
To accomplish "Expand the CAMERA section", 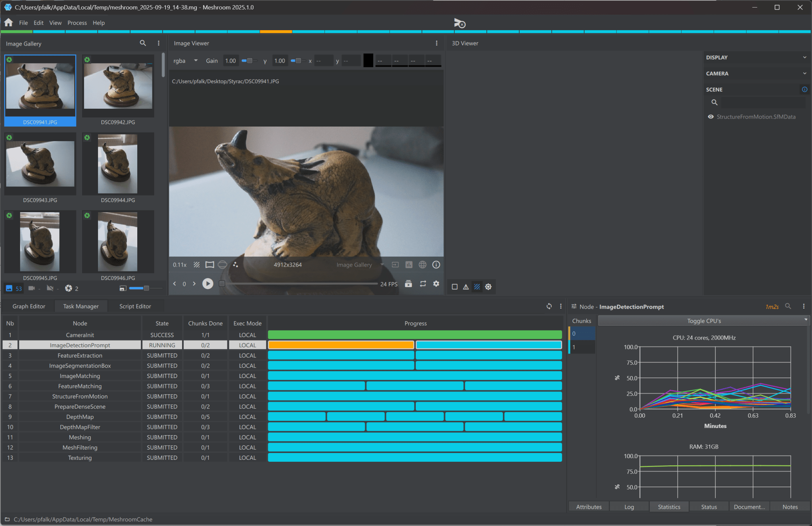I will (755, 73).
